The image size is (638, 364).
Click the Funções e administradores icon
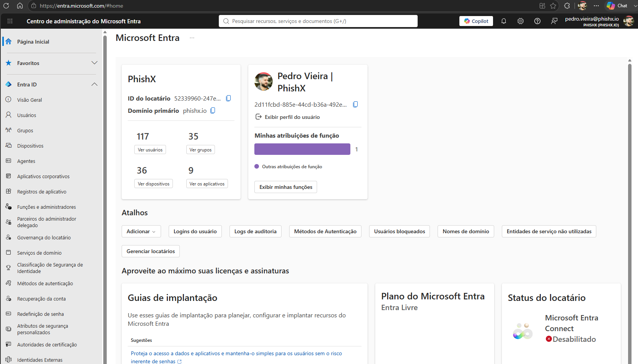tap(8, 206)
